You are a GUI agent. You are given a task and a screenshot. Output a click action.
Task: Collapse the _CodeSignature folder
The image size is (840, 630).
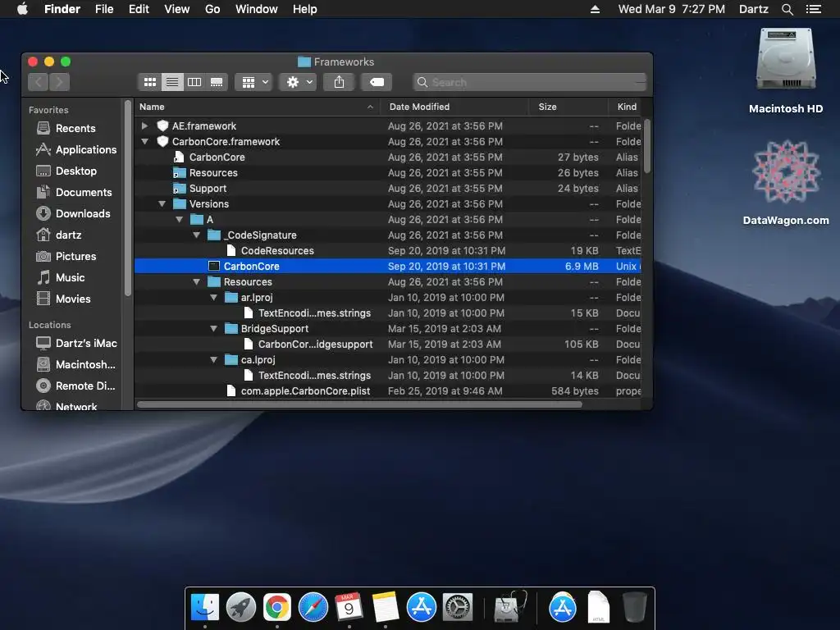[197, 235]
